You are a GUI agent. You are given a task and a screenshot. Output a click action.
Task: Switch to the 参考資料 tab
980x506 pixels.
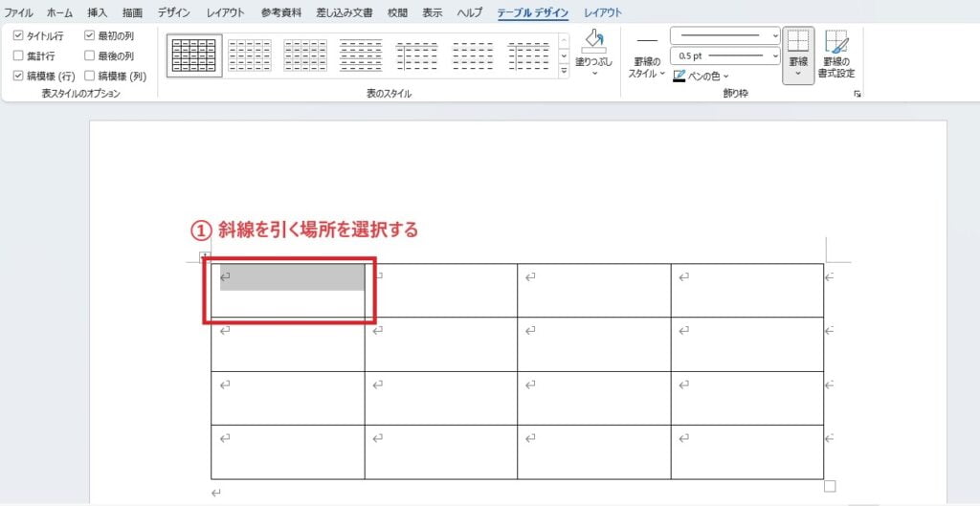coord(280,12)
